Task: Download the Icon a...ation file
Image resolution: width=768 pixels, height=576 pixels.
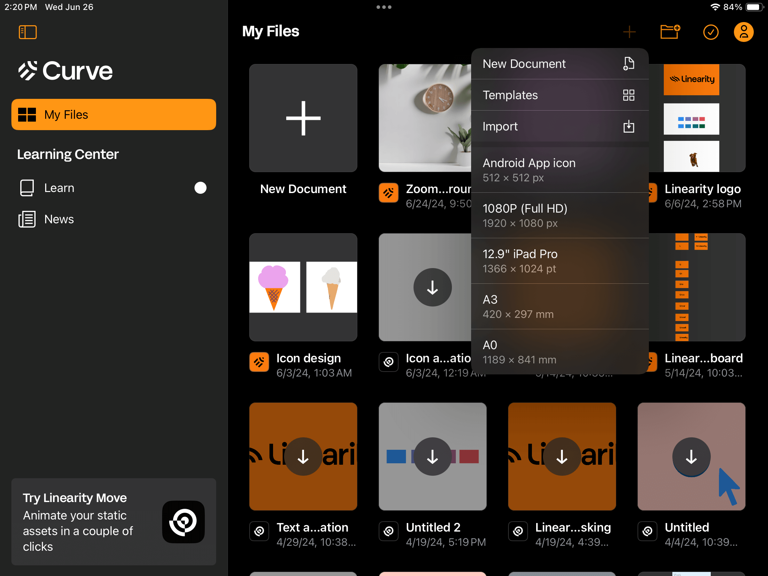Action: pos(432,288)
